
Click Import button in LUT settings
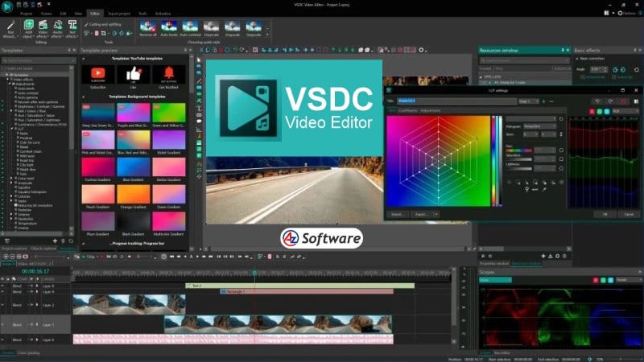pos(397,214)
